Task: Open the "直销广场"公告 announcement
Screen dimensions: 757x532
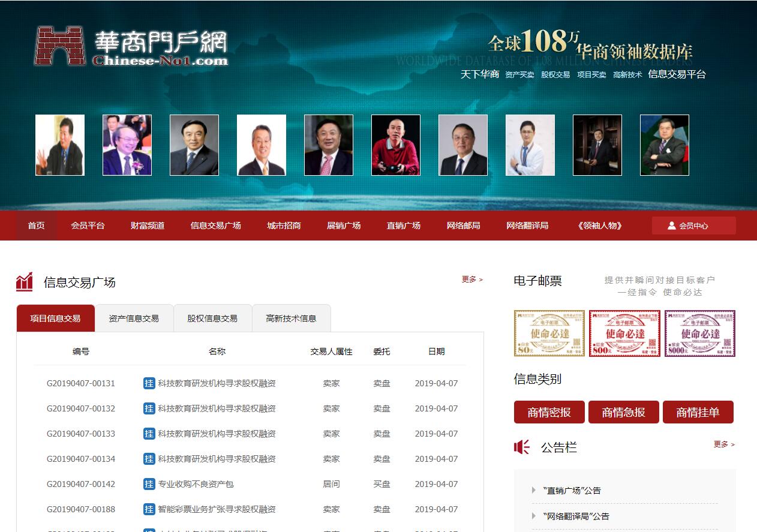Action: [572, 490]
